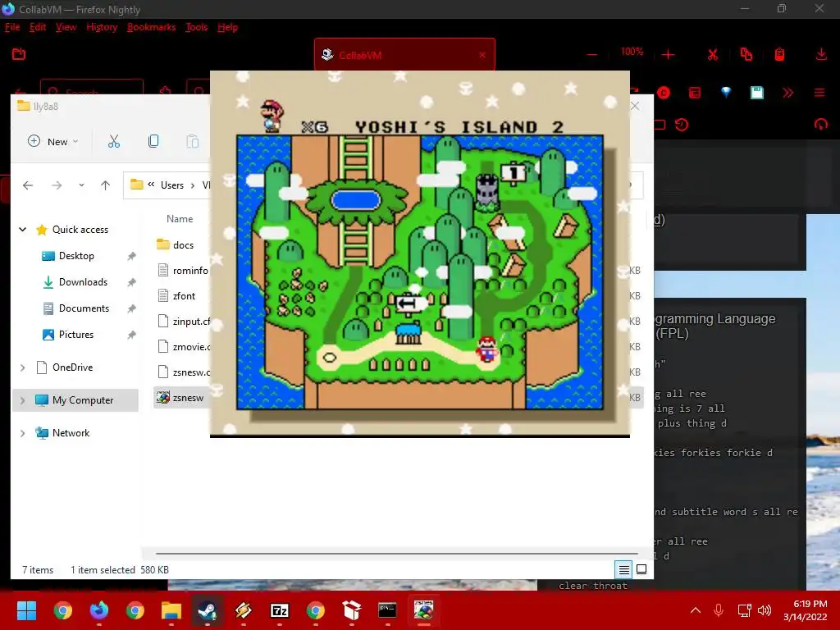
Task: Show more tools via double chevron
Action: pos(788,93)
